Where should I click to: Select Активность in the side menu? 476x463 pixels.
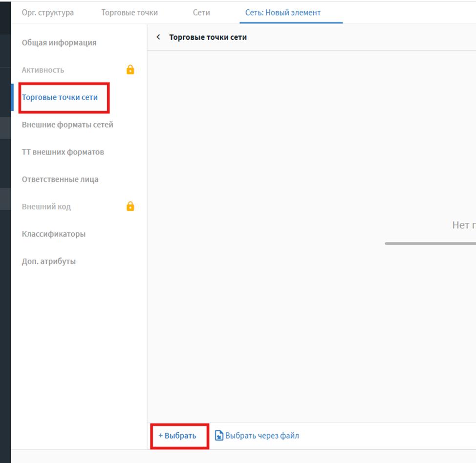tap(43, 70)
